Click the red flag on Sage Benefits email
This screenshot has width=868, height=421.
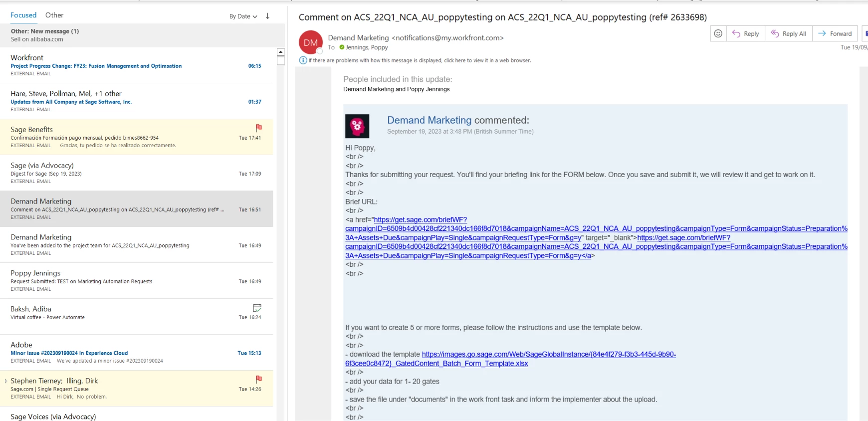258,128
